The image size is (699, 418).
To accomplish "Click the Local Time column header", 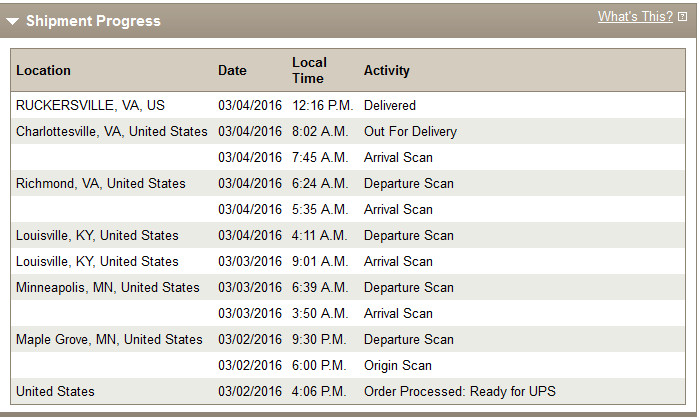I will tap(309, 70).
